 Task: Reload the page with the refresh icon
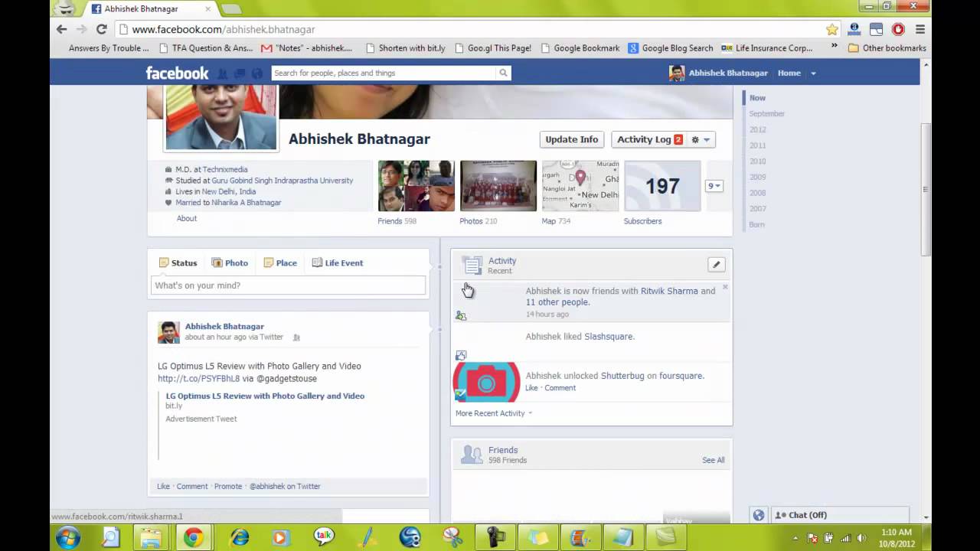click(x=101, y=29)
